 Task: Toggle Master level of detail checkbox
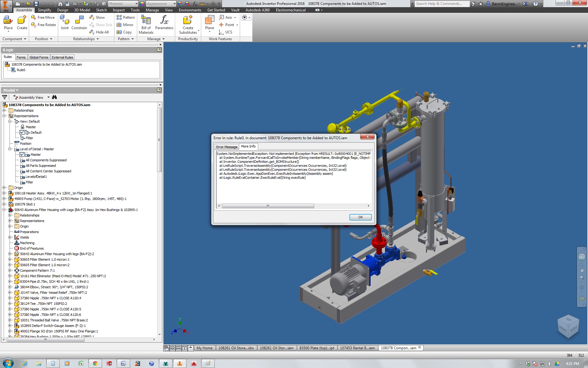click(22, 155)
